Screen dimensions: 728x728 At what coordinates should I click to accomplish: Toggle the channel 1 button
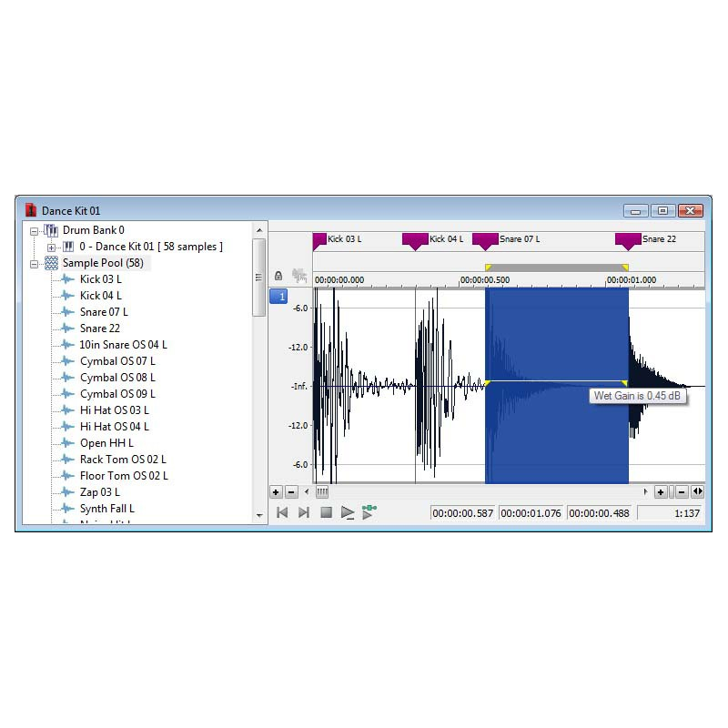[x=279, y=296]
